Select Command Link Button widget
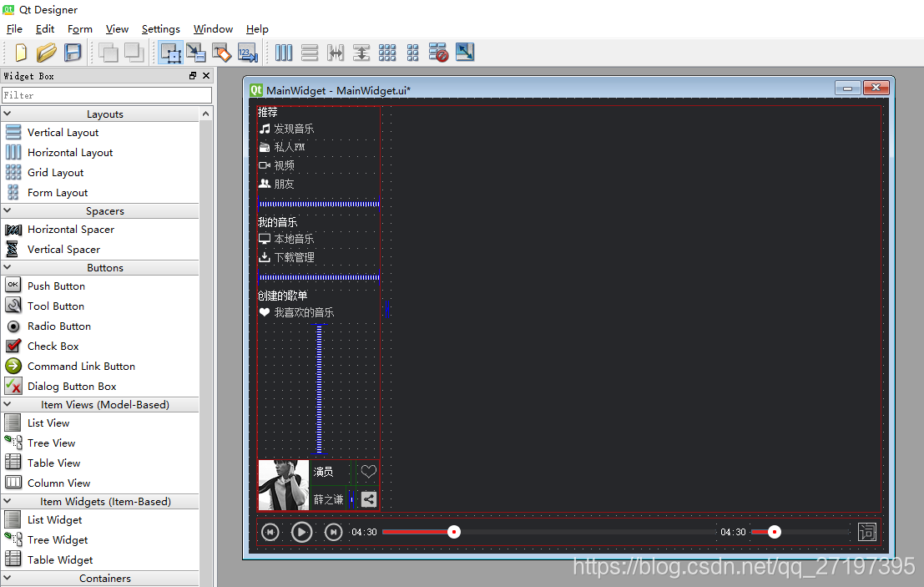 [81, 366]
